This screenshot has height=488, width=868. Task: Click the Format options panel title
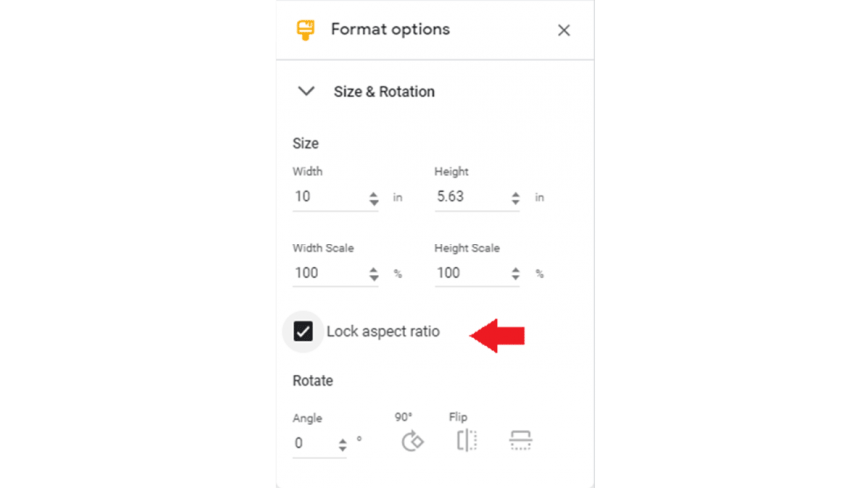pyautogui.click(x=390, y=29)
